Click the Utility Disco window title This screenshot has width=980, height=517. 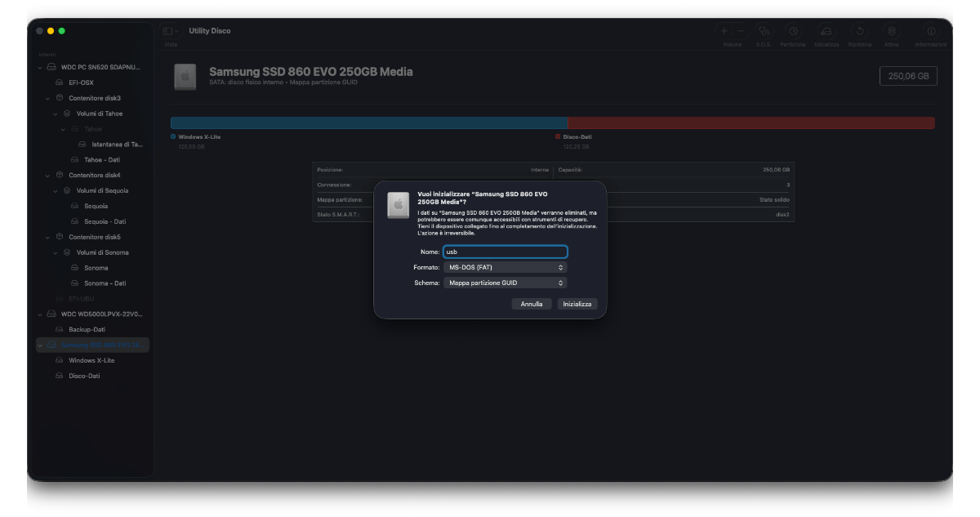pos(210,31)
